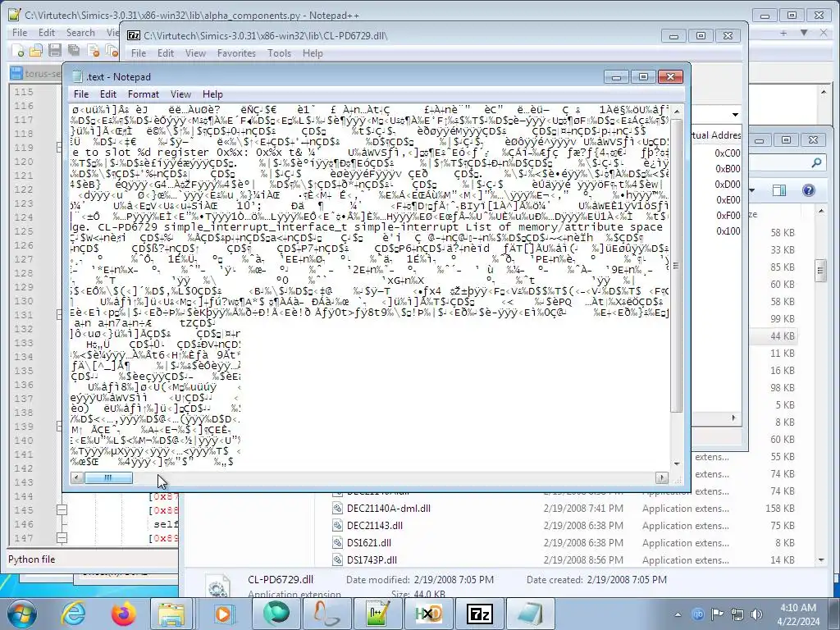
Task: Open the dropdown arrow in 7-Zip address bar
Action: pyautogui.click(x=735, y=115)
